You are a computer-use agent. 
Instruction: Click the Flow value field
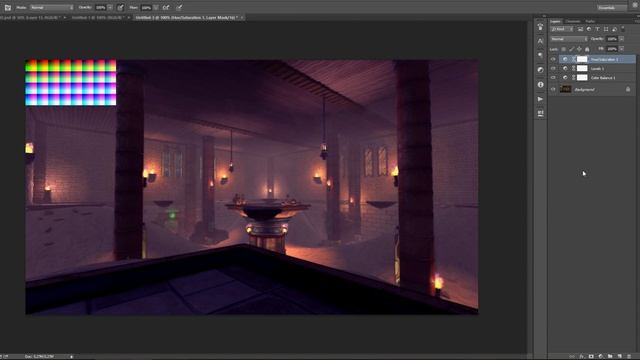(146, 7)
